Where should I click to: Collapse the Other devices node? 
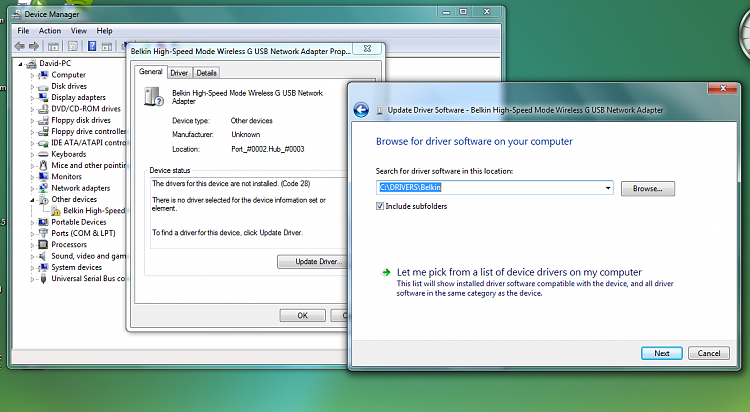pyautogui.click(x=33, y=200)
